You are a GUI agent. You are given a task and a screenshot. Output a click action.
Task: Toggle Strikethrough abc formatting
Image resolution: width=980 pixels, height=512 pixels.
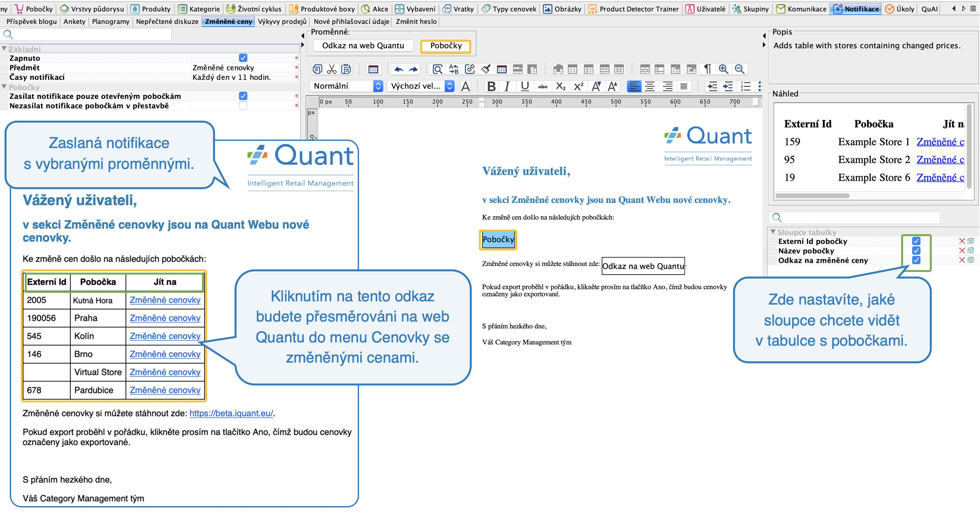point(542,86)
